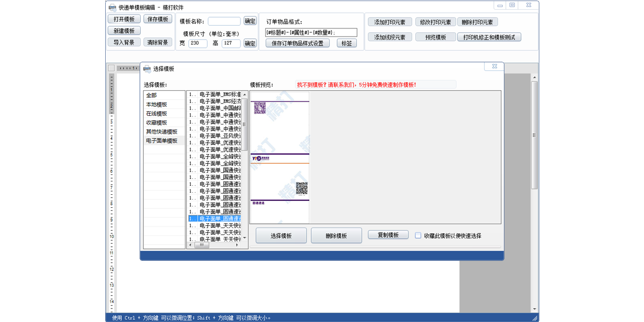
Task: Click 保存订单物品样式设置 button
Action: (x=297, y=43)
